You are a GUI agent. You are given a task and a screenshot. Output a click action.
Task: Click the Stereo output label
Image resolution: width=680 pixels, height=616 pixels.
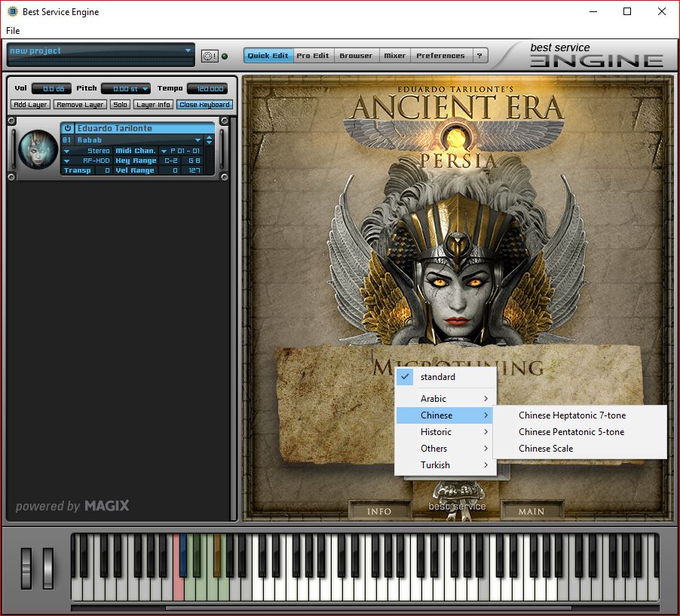(x=99, y=151)
